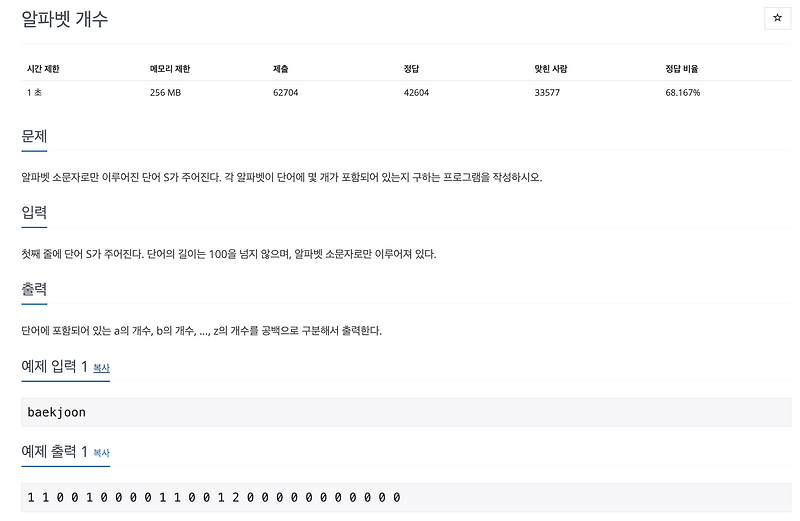Select the 메모리 제한 column header
800x521 pixels.
tap(169, 69)
